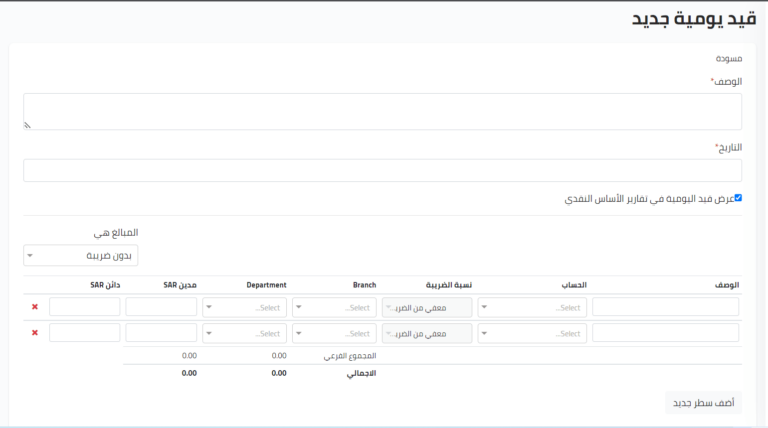
Task: Open the Department dropdown in the second row
Action: point(244,333)
